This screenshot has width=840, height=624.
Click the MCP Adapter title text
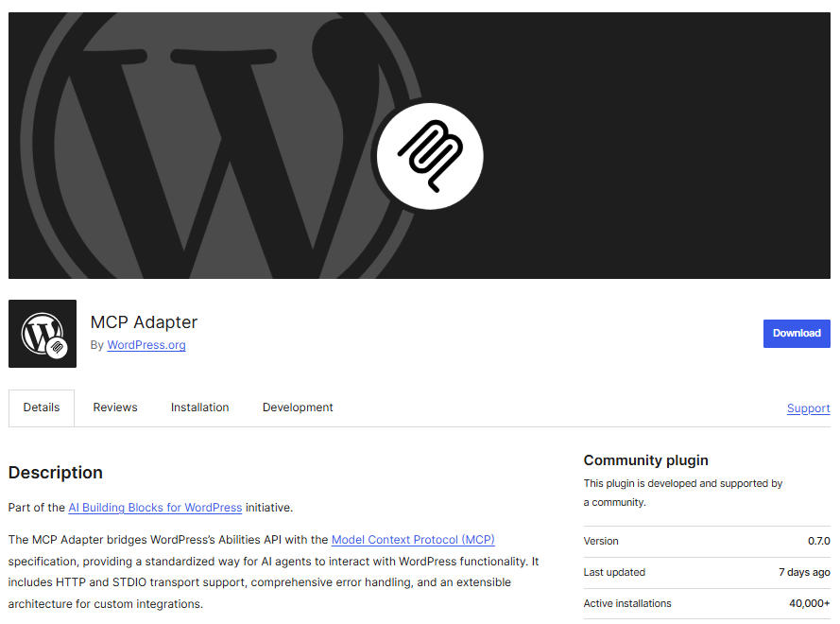(x=145, y=322)
